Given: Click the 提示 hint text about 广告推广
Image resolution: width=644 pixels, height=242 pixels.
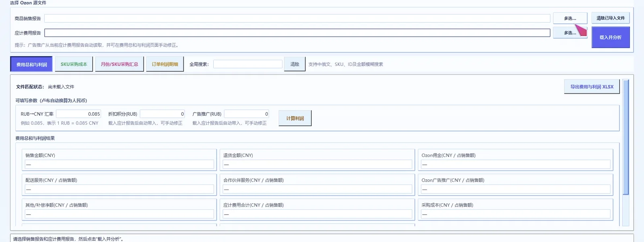Looking at the screenshot, I should pyautogui.click(x=97, y=45).
